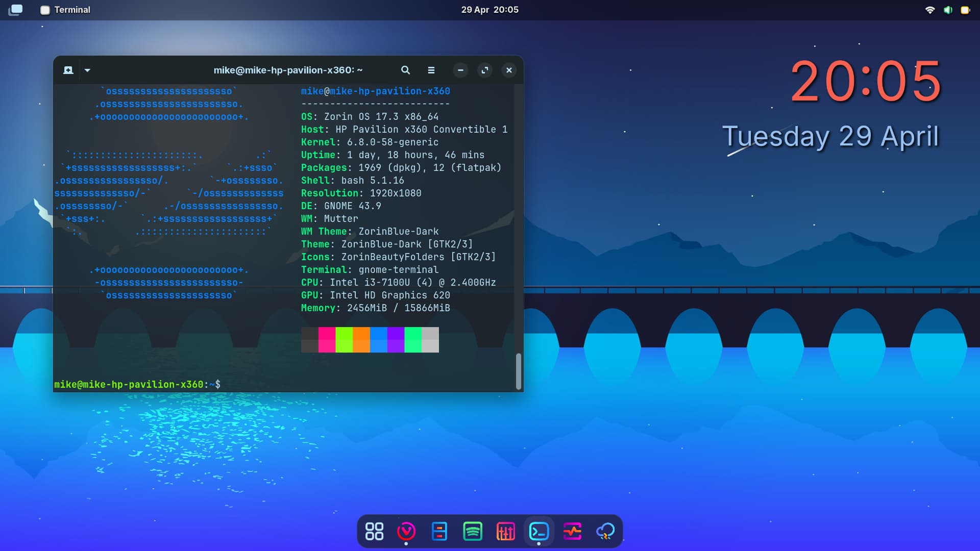980x551 pixels.
Task: Open the audio mixer sliders app in dock
Action: coord(506,531)
